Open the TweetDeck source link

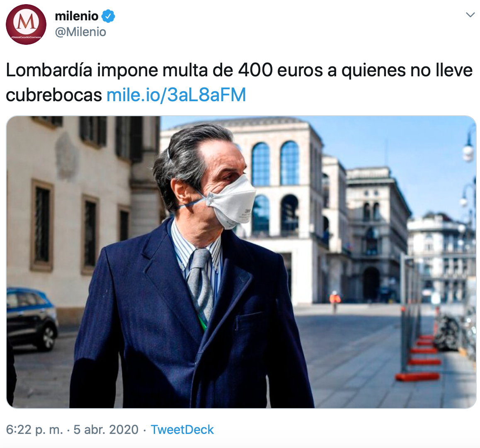click(x=182, y=430)
